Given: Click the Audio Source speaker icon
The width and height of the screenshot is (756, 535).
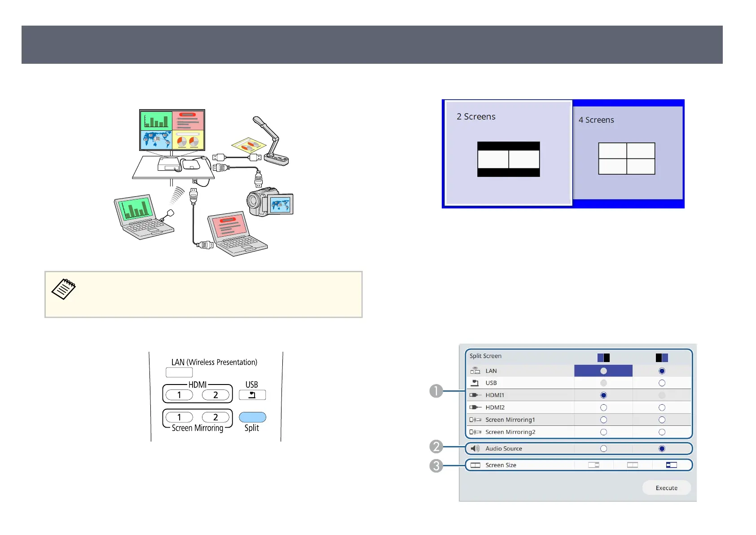Looking at the screenshot, I should click(475, 448).
